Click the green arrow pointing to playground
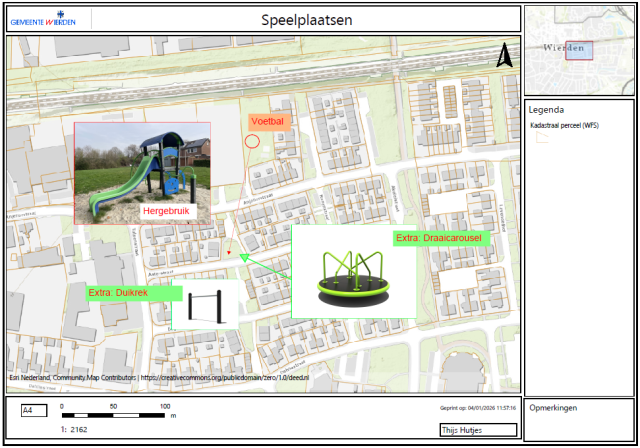This screenshot has height=448, width=640. pos(262,267)
